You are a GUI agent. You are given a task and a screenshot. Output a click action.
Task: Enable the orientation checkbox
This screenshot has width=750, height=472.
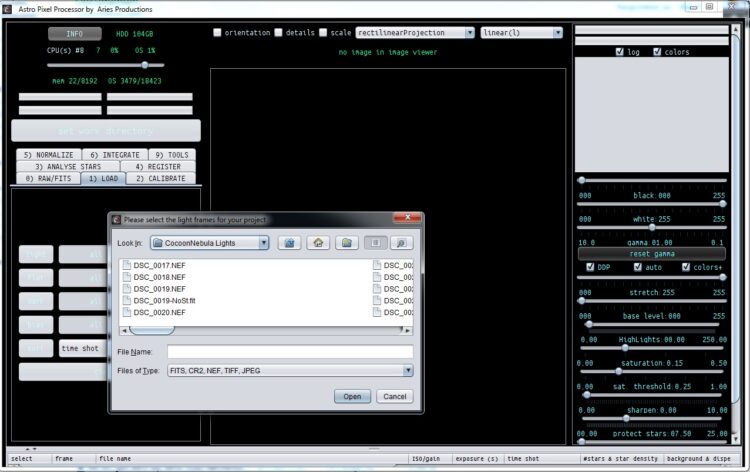click(217, 33)
